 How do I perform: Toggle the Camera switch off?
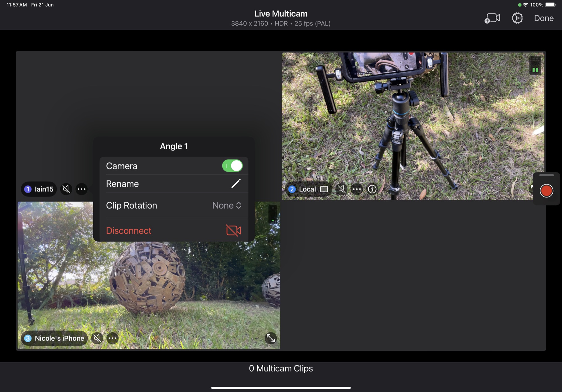tap(232, 166)
